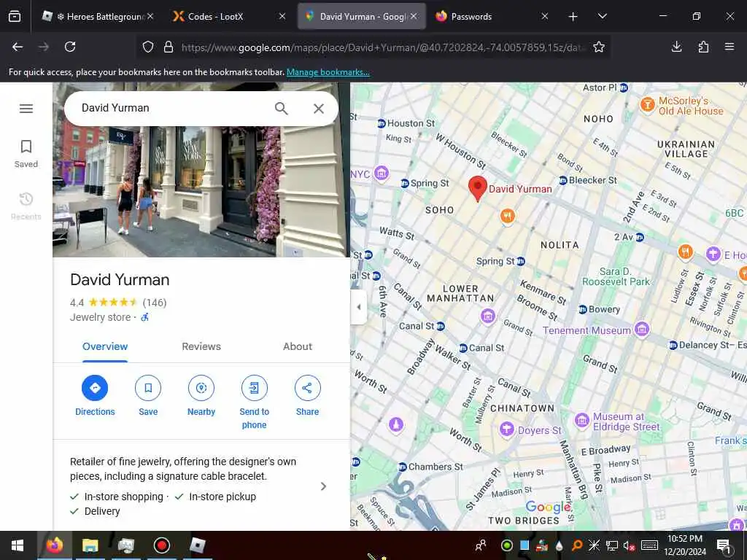Open Firefox downloads panel
This screenshot has width=747, height=560.
(676, 47)
